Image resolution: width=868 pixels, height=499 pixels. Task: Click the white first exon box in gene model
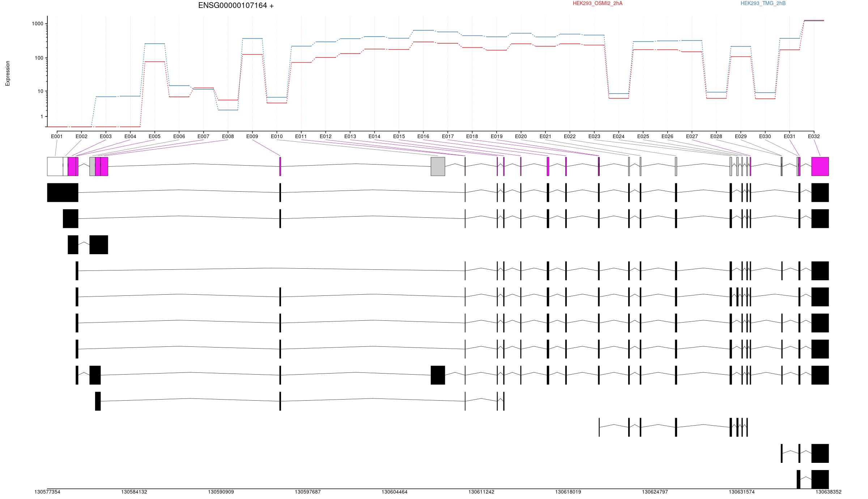[x=55, y=166]
